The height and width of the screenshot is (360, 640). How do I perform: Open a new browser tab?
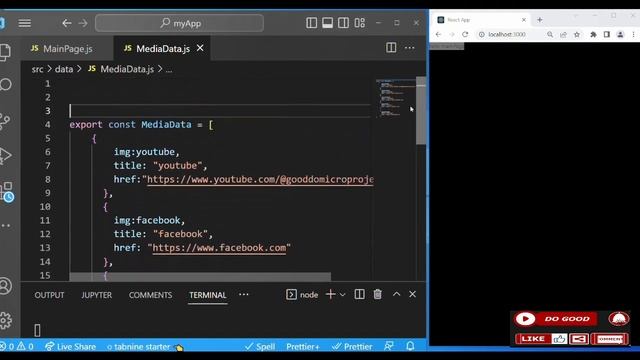540,20
